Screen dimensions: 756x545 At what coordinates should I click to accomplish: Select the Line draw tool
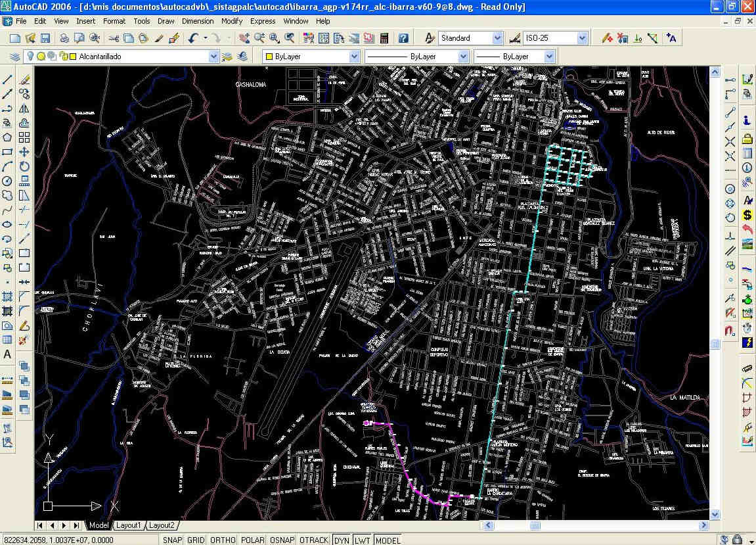pyautogui.click(x=7, y=80)
